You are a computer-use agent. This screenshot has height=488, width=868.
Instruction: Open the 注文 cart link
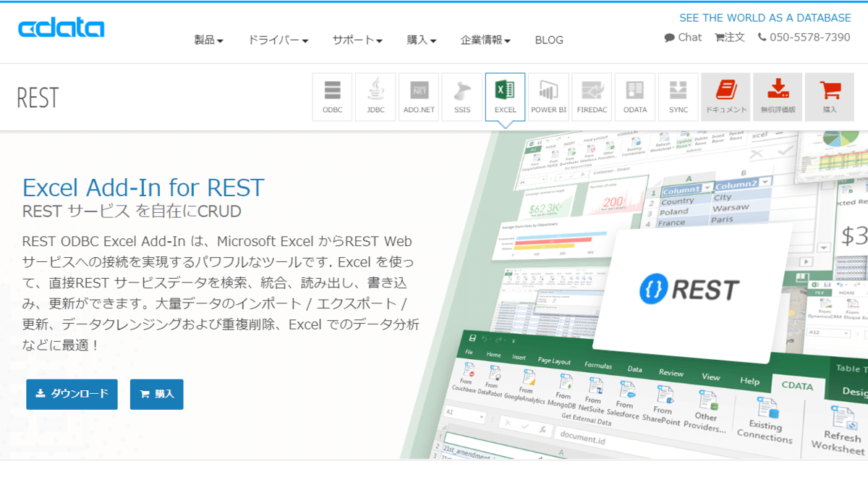730,37
